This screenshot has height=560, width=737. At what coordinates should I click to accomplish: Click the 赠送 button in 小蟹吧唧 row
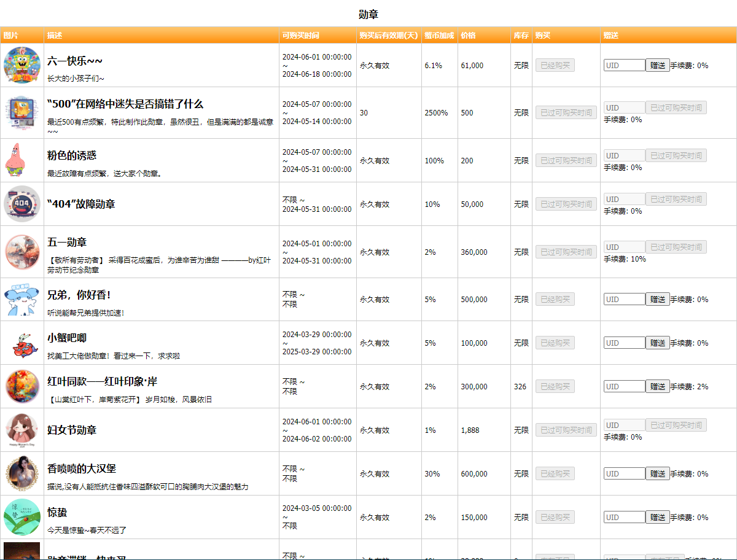[657, 343]
